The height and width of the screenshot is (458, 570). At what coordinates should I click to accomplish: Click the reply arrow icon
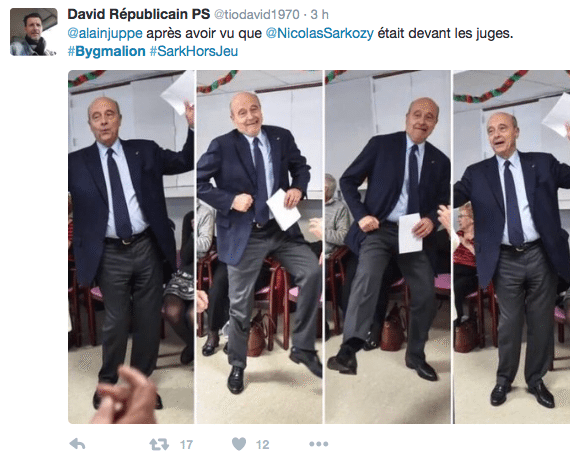click(77, 444)
